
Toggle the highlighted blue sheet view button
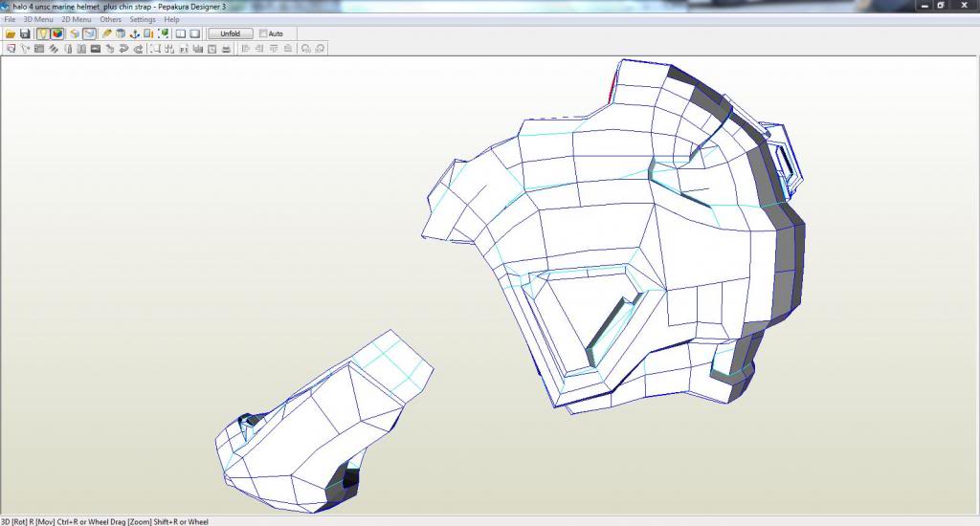[x=89, y=33]
